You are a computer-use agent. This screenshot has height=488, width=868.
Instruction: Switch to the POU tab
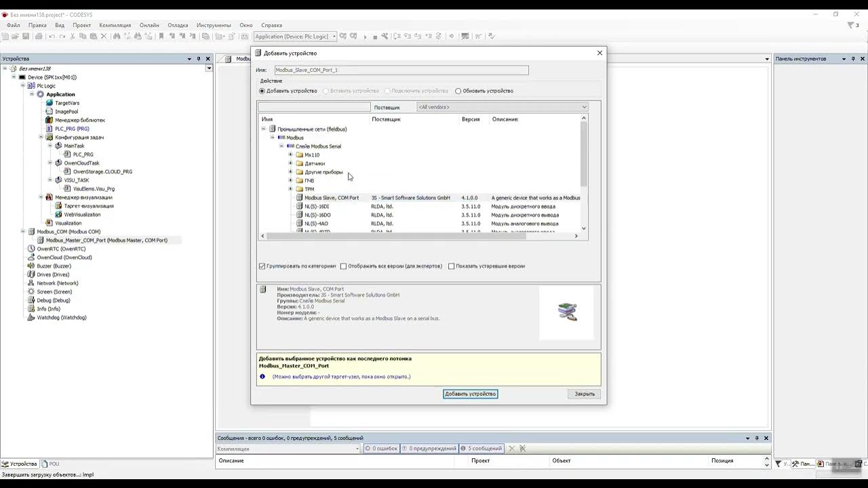[51, 464]
